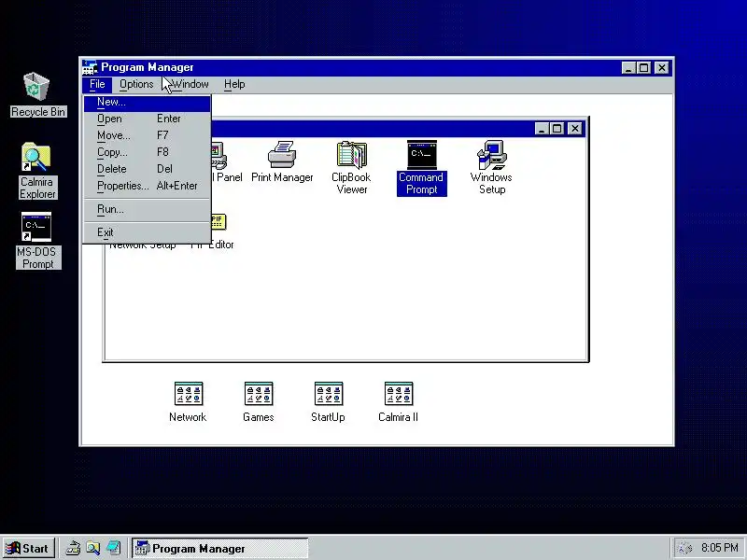Click the Program Manager title bar system icon
The width and height of the screenshot is (747, 560).
(90, 67)
